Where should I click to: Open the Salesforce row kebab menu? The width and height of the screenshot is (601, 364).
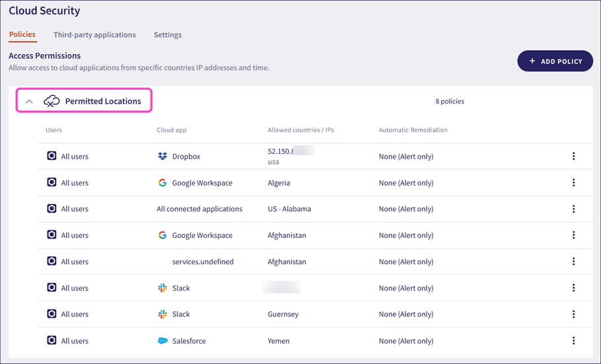coord(573,341)
